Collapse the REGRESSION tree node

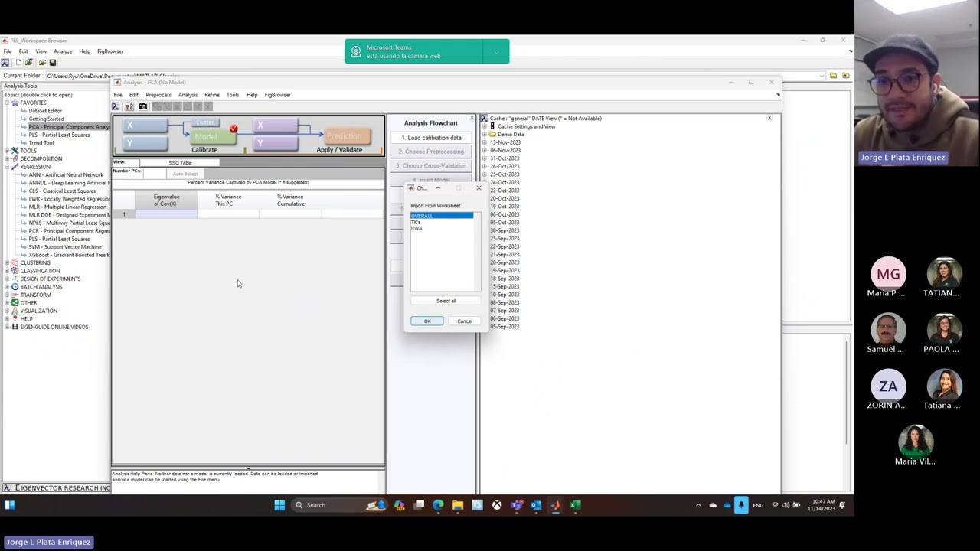coord(7,167)
